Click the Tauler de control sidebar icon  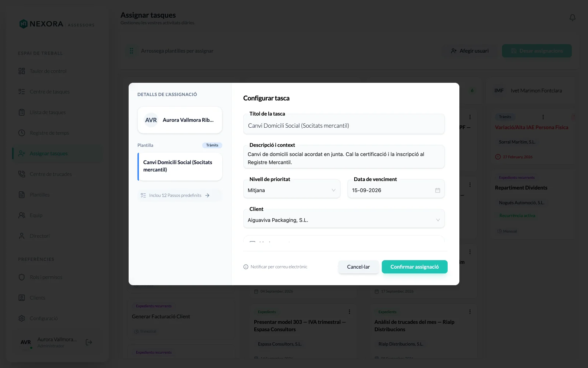point(22,71)
